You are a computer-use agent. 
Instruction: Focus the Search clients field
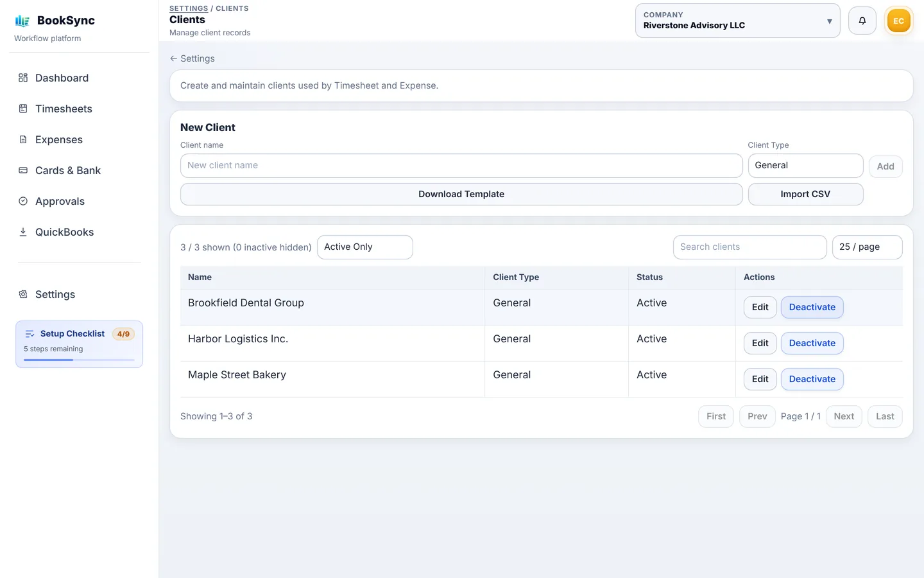pos(749,247)
